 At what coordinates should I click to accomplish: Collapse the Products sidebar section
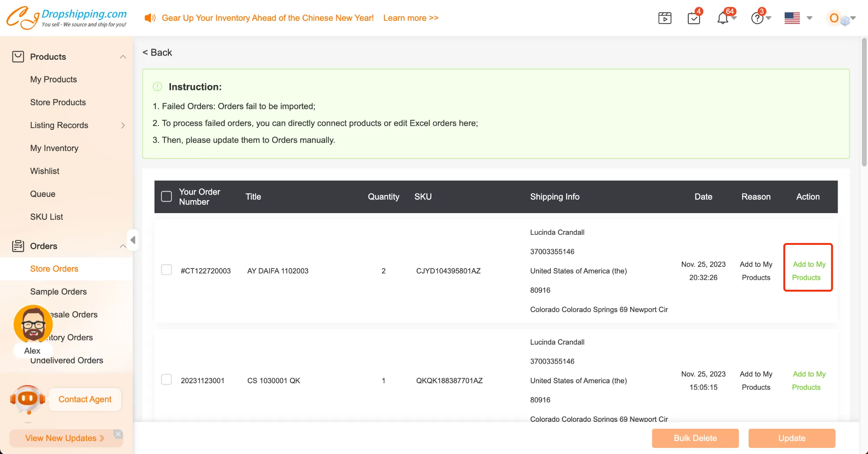pos(123,57)
